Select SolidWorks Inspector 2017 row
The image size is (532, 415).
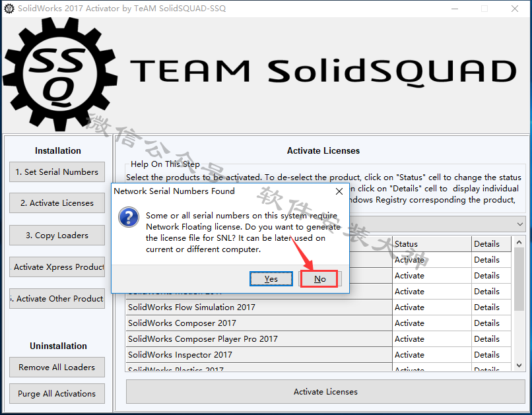(259, 355)
